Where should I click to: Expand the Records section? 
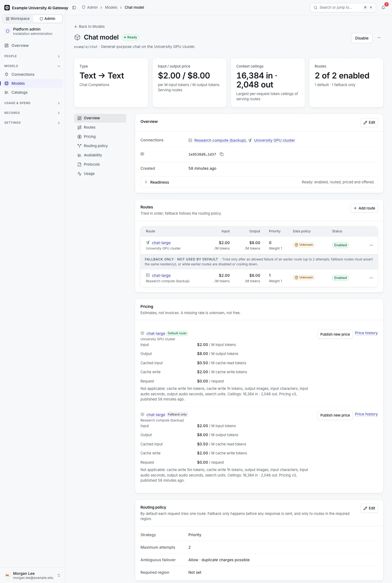(x=32, y=113)
